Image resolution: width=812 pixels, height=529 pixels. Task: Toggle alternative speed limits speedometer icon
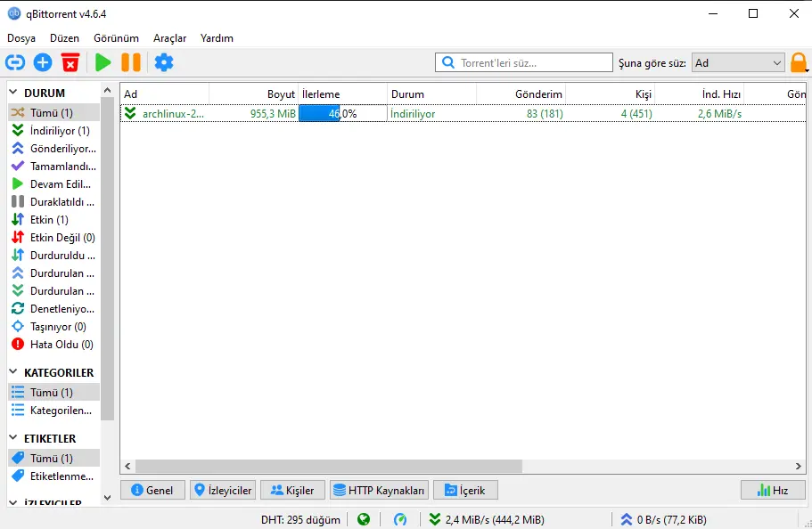point(400,519)
